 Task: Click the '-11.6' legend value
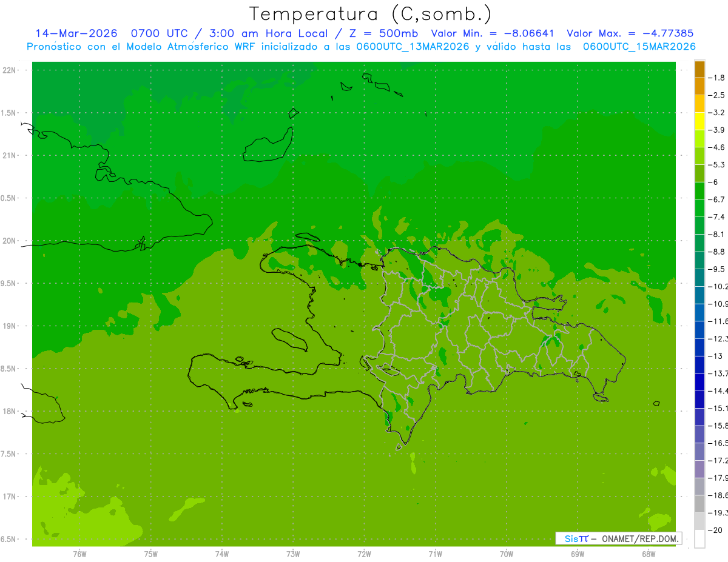coord(719,321)
